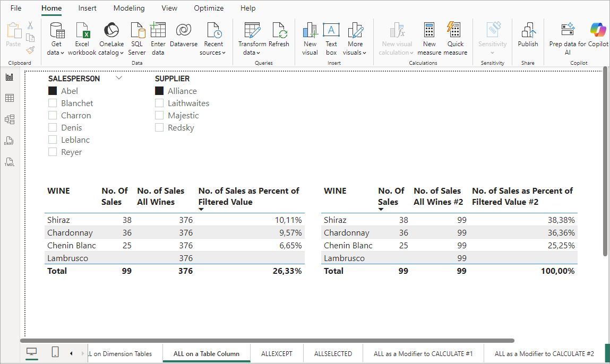The width and height of the screenshot is (610, 364).
Task: Open the Excel workbook data source
Action: [x=82, y=39]
